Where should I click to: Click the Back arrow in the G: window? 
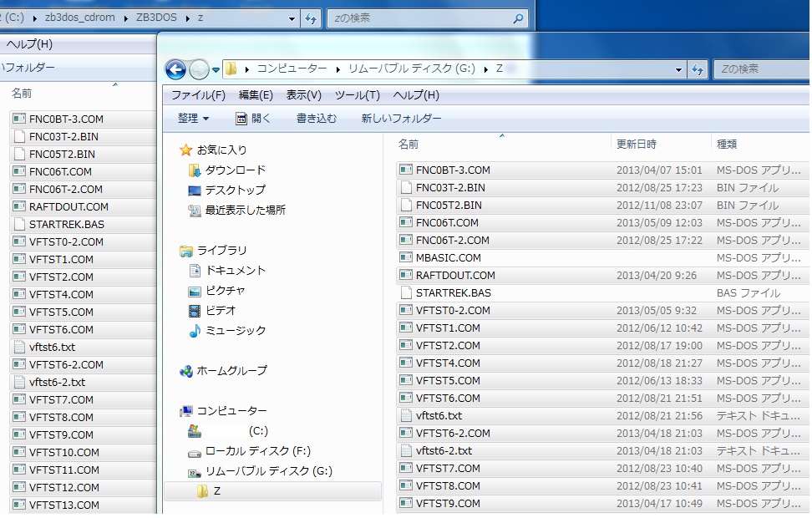(x=175, y=69)
